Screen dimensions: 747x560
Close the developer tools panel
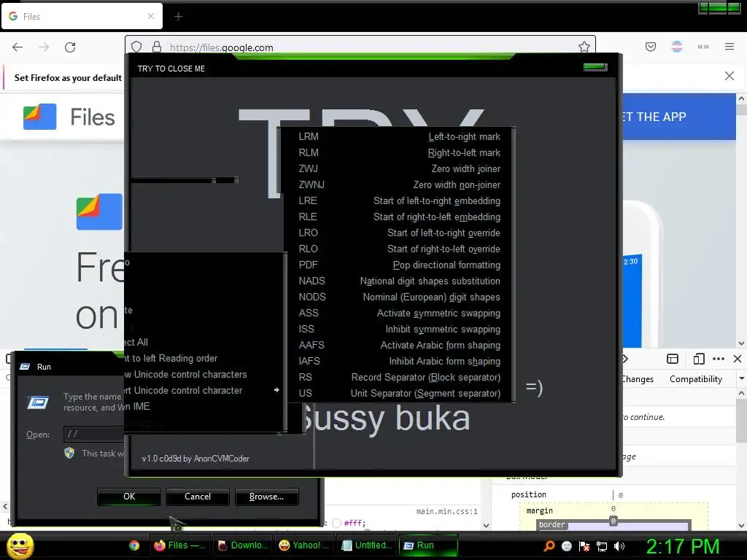tap(738, 359)
